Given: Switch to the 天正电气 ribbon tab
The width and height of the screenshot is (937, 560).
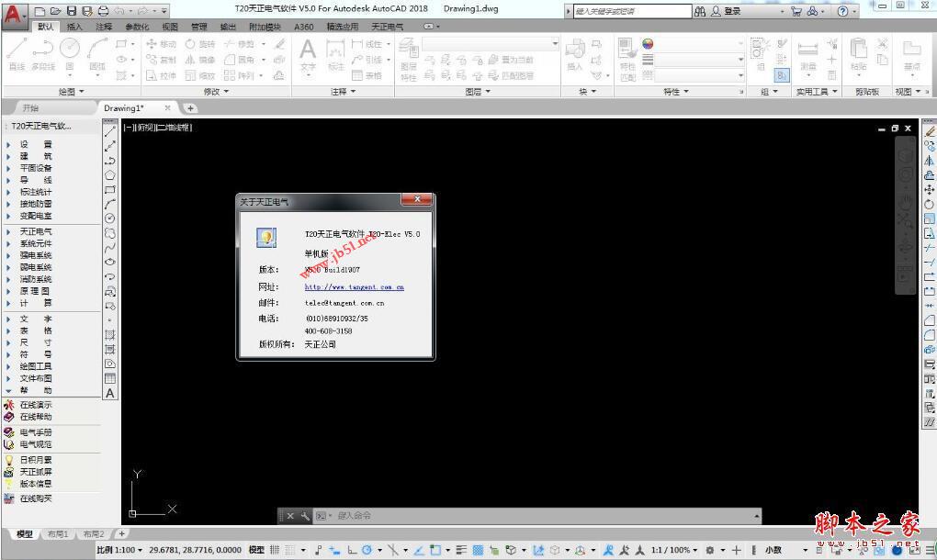Looking at the screenshot, I should click(x=388, y=27).
